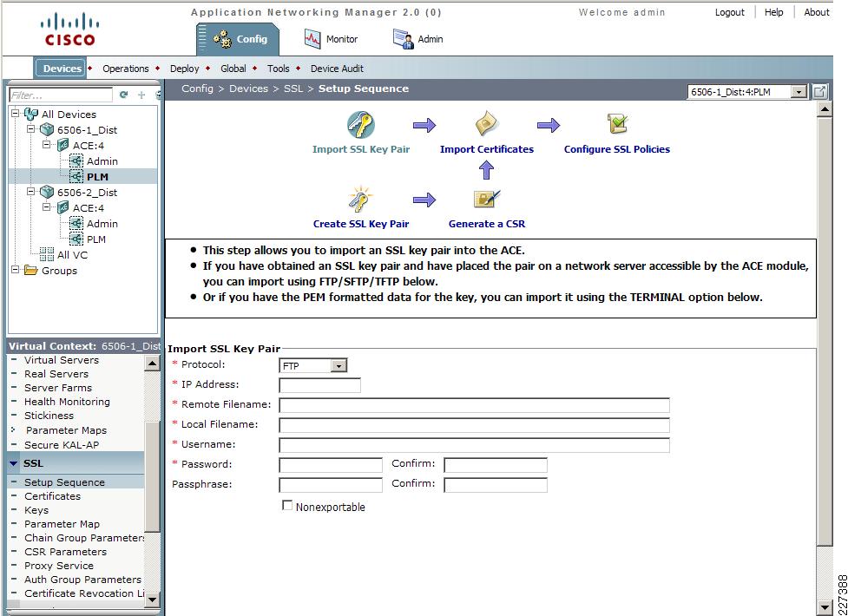Screen dimensions: 848x616
Task: Open Health Monitoring in sidebar
Action: (x=67, y=402)
